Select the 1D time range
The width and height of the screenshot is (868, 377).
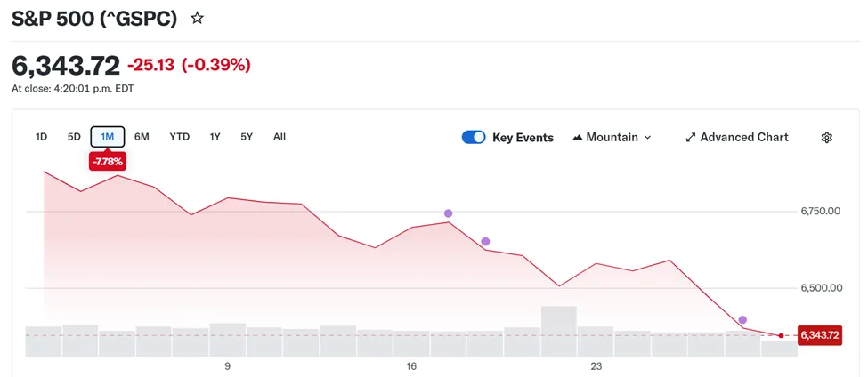pyautogui.click(x=41, y=137)
